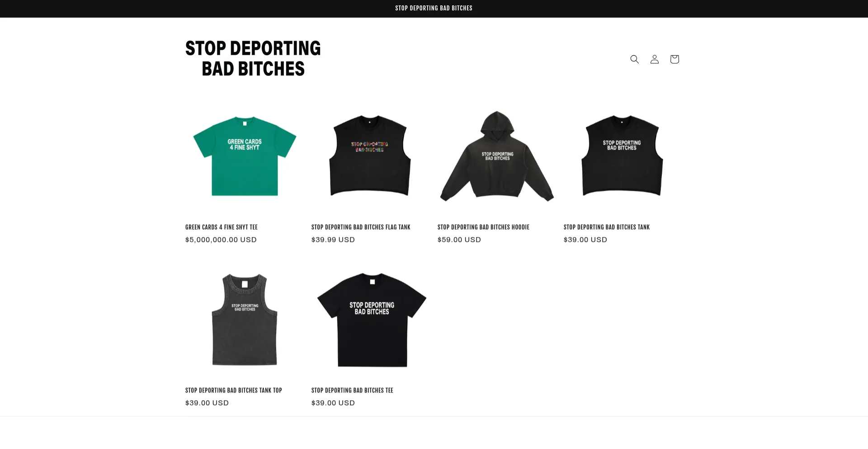Select the black sleeveless tank image
This screenshot has height=449, width=868.
tap(623, 156)
